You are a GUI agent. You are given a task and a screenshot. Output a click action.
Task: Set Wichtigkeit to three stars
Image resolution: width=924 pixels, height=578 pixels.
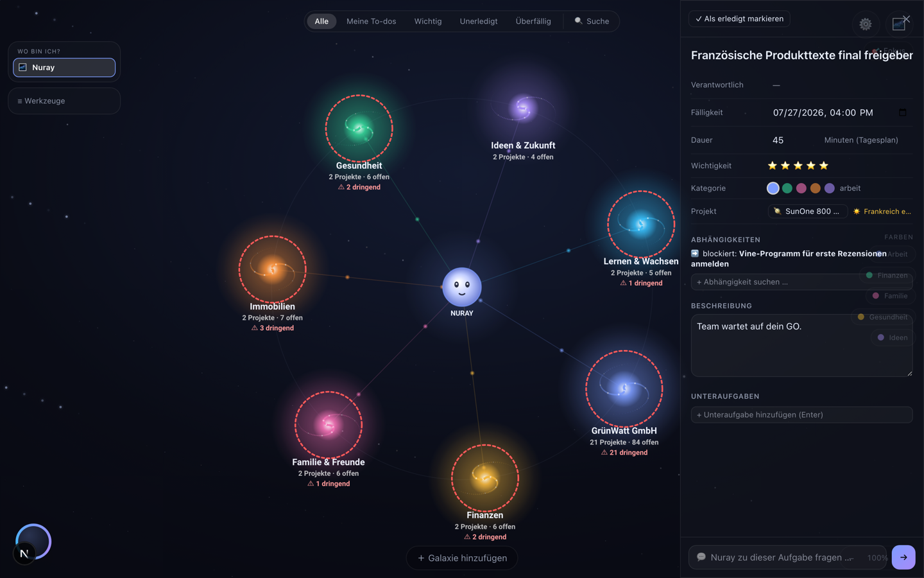click(798, 166)
